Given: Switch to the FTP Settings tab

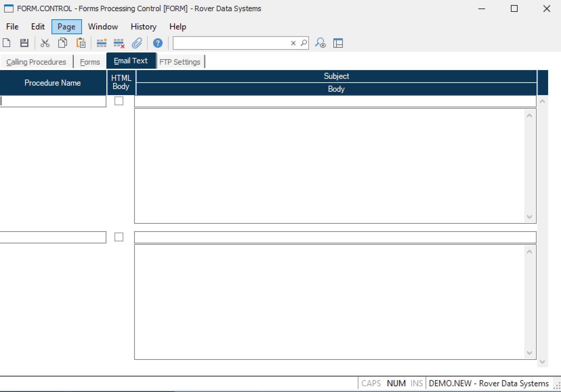Looking at the screenshot, I should (x=180, y=62).
